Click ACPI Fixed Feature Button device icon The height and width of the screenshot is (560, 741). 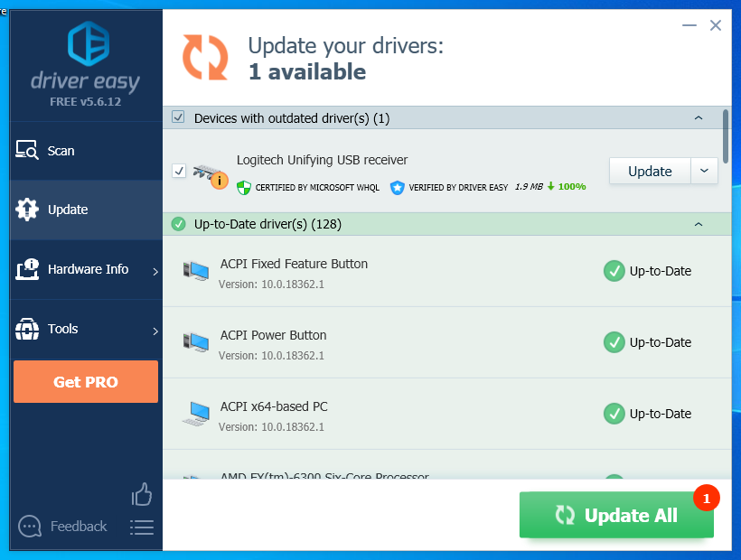[x=196, y=271]
